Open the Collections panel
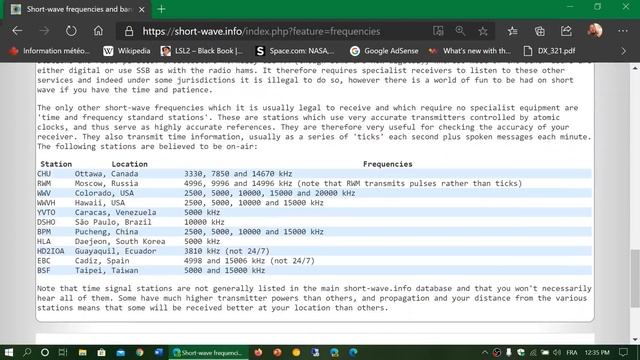 540,31
